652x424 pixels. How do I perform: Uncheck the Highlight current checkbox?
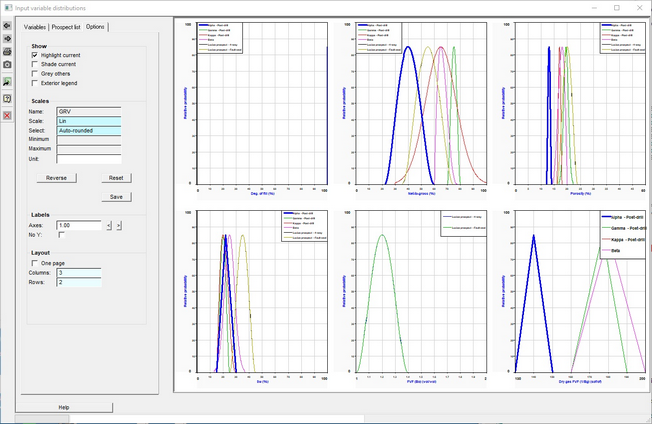click(x=36, y=55)
